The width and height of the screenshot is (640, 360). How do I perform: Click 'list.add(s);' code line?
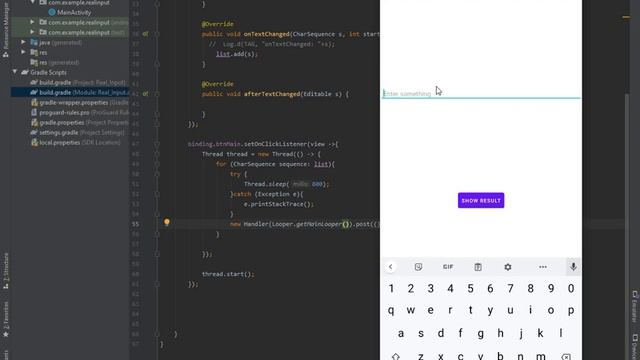click(237, 54)
